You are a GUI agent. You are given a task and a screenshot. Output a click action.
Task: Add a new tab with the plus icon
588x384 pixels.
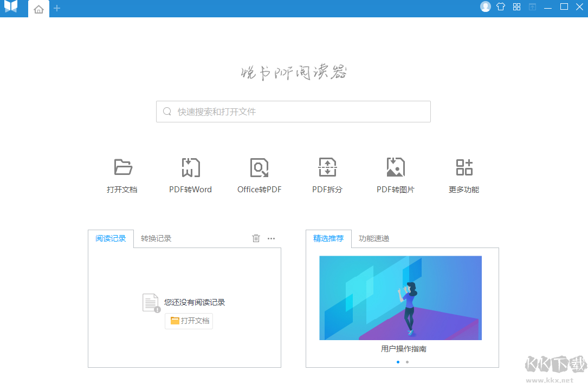pos(57,8)
